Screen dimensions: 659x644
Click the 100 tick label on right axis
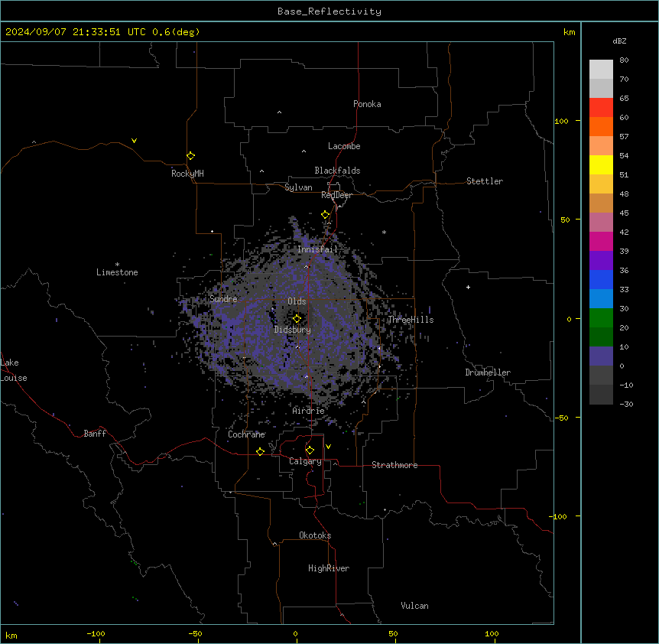(x=561, y=121)
